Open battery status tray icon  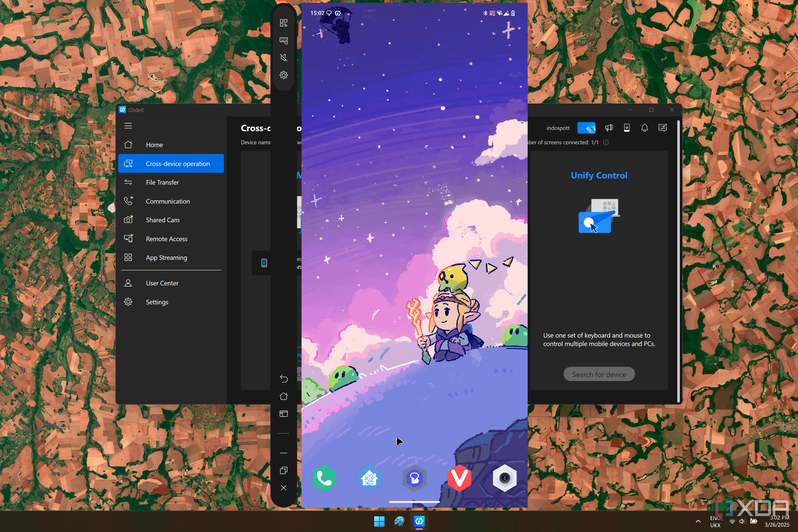[753, 521]
